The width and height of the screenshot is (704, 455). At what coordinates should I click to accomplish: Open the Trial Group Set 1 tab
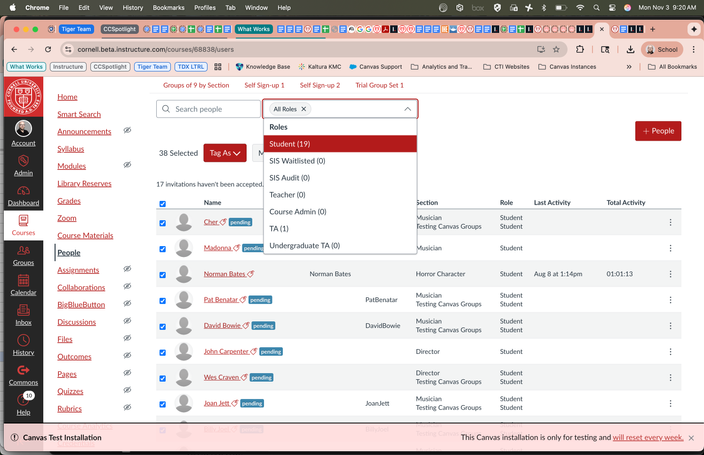click(x=379, y=85)
